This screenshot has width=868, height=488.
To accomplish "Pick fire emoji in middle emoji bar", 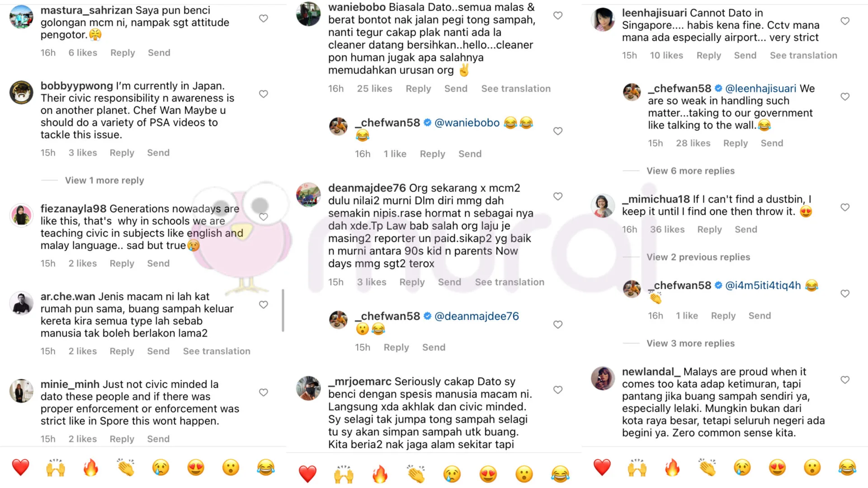I will 380,474.
